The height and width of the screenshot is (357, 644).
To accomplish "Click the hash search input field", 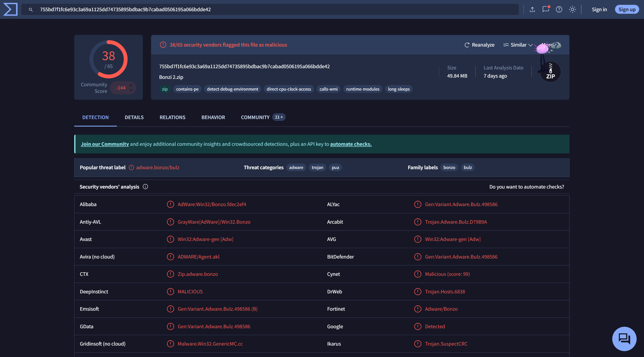I will click(254, 9).
